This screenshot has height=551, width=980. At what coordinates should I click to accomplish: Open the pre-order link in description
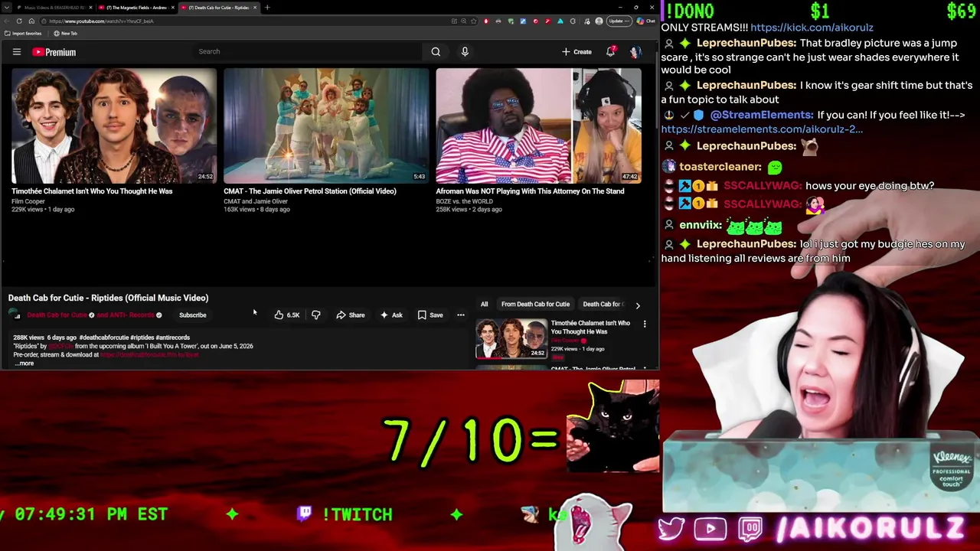pos(149,354)
